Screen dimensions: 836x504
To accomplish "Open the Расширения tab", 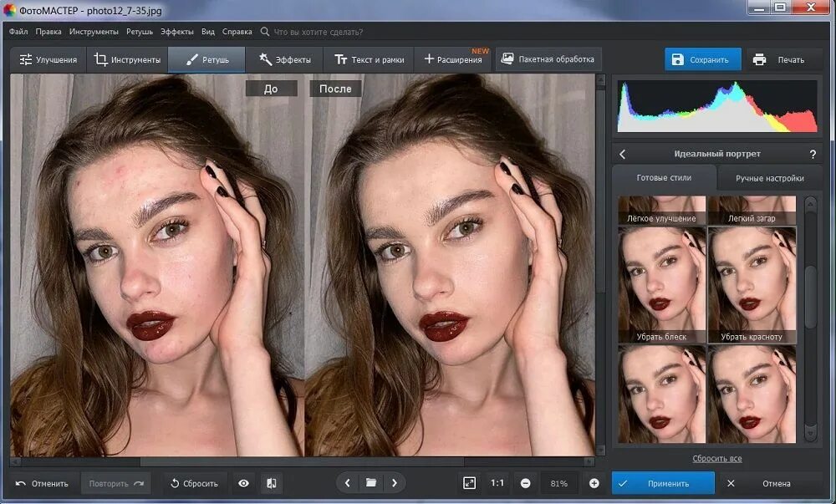I will point(452,59).
